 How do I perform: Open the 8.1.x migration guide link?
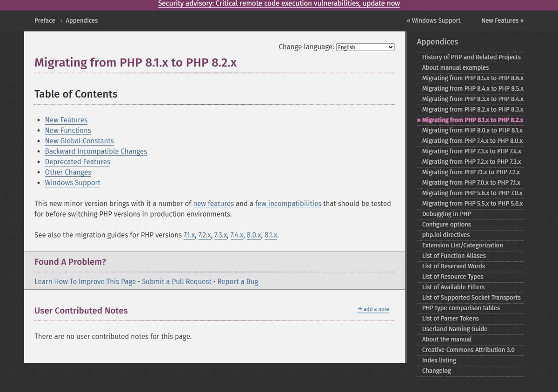[271, 235]
